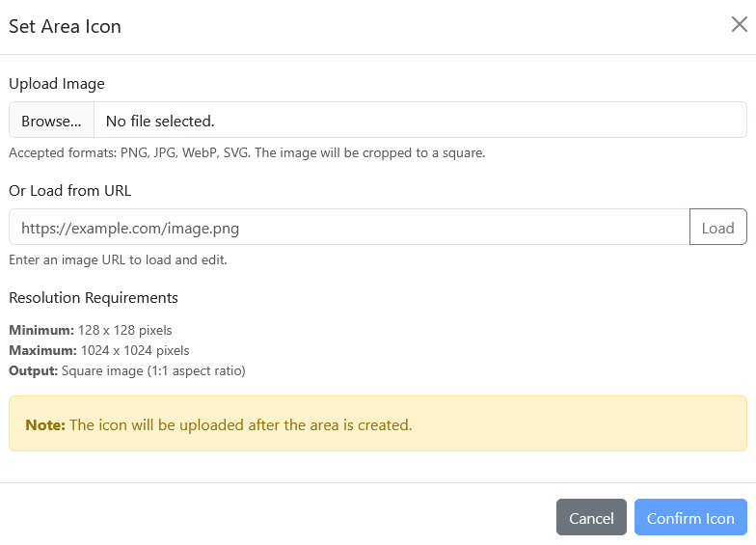Close the Set Area Icon dialog
This screenshot has height=545, width=756.
(739, 25)
